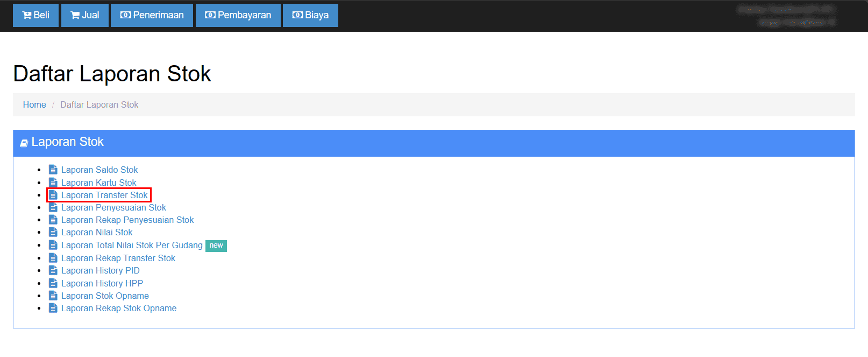Image resolution: width=868 pixels, height=357 pixels.
Task: Select the Pembayaran toolbar button
Action: coord(238,15)
